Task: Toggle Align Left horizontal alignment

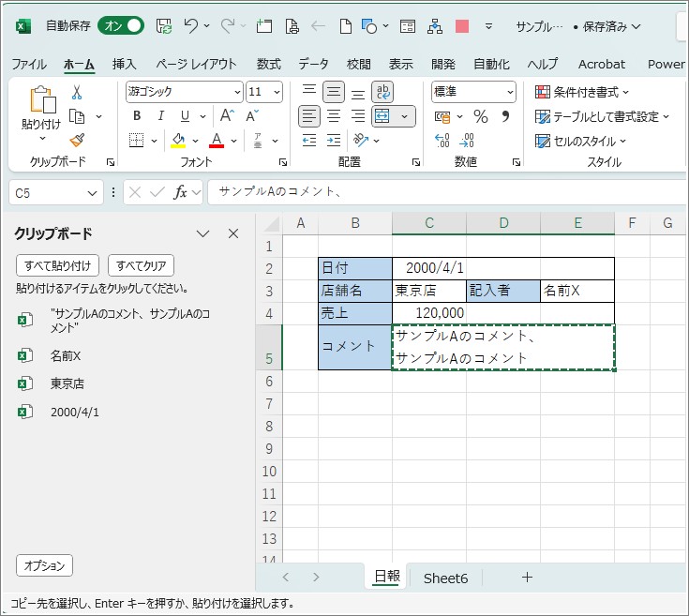Action: [309, 116]
